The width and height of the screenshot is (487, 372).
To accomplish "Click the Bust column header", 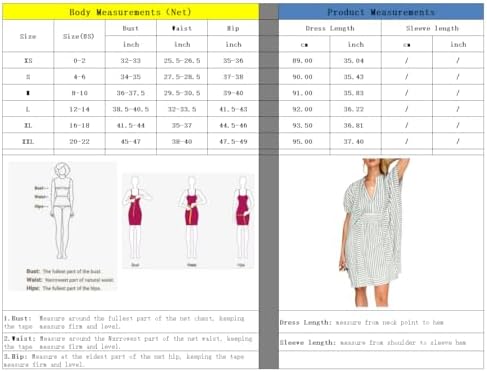I will 131,28.
